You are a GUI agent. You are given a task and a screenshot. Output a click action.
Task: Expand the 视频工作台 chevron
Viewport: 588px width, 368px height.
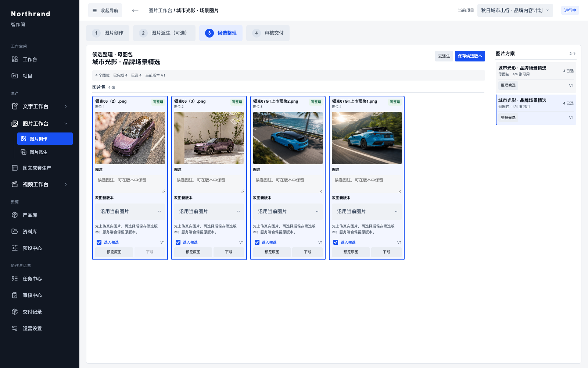pos(66,184)
